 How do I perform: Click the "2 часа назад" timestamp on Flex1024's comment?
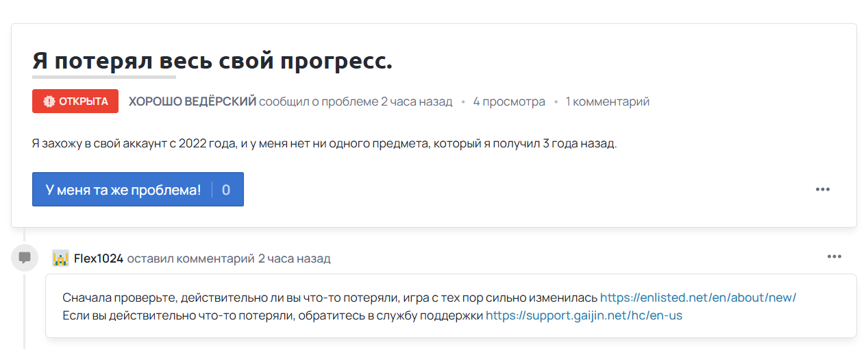[294, 258]
